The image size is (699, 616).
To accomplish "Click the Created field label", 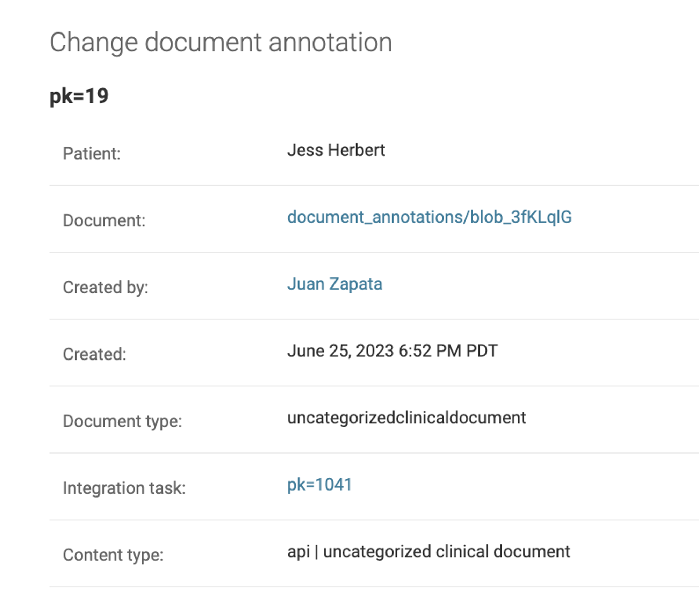I will click(x=94, y=355).
